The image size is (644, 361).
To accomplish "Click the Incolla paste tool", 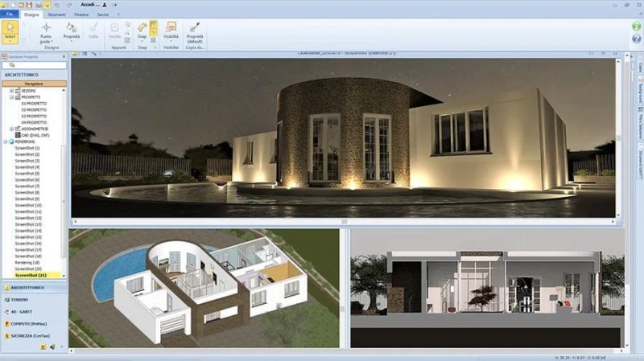I will tap(114, 31).
